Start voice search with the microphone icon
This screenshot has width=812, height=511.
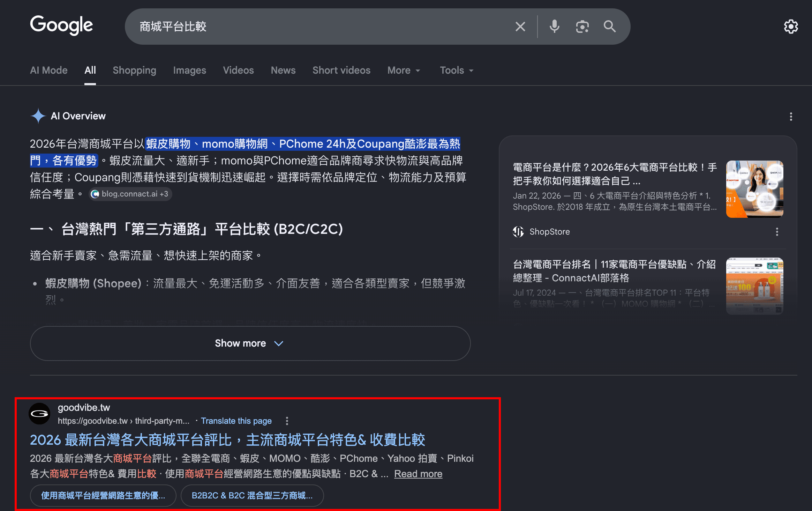[x=554, y=27]
